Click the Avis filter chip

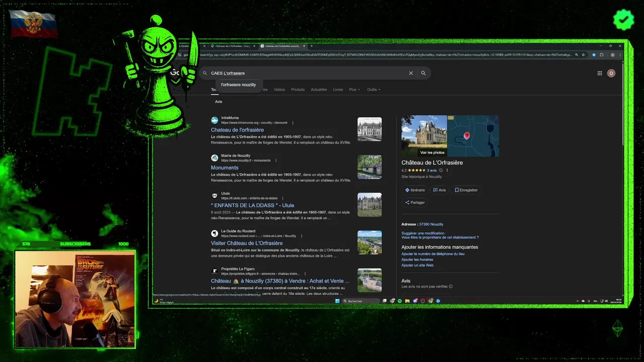click(x=218, y=102)
